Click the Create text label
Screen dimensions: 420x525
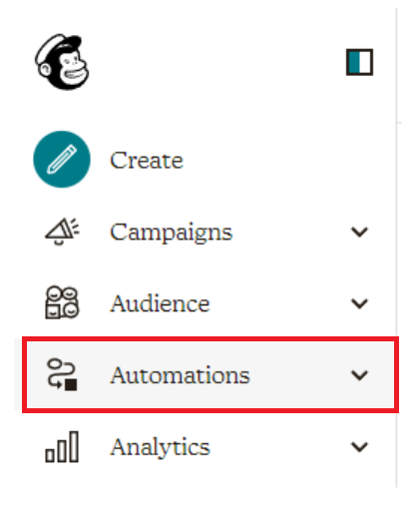coord(147,160)
